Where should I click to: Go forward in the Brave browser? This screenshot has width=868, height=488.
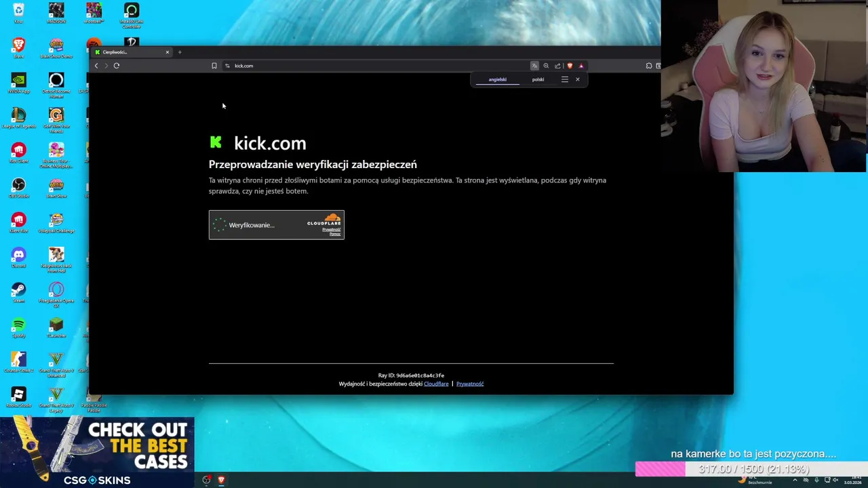[x=106, y=66]
